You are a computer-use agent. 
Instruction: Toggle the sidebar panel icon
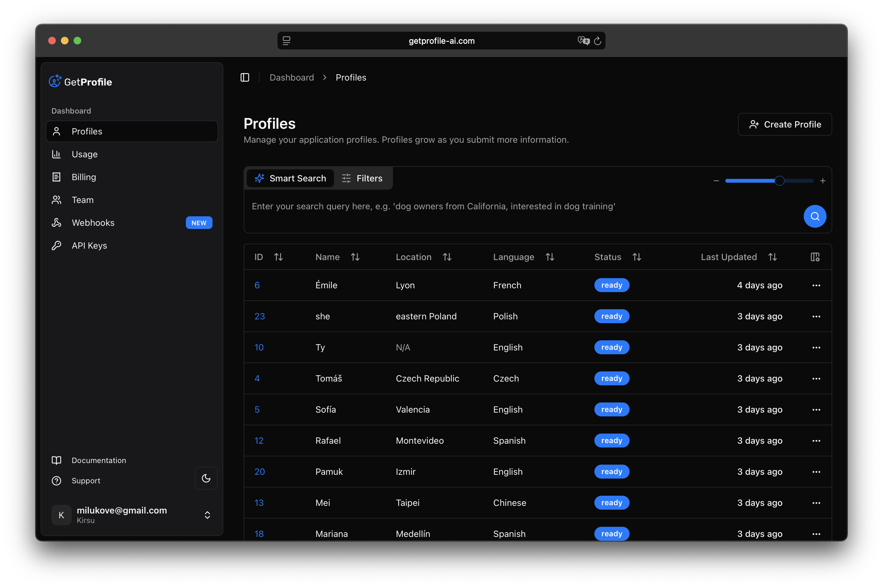(245, 77)
